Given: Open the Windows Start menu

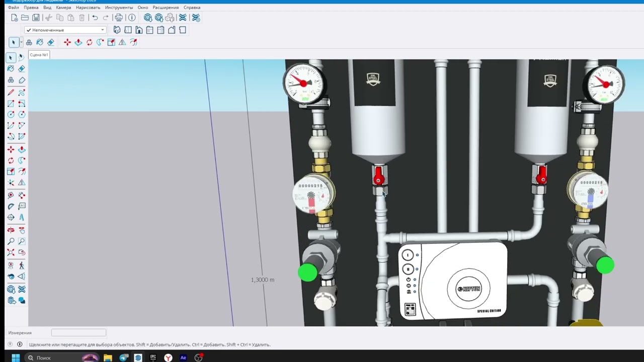Looking at the screenshot, I should tap(15, 358).
